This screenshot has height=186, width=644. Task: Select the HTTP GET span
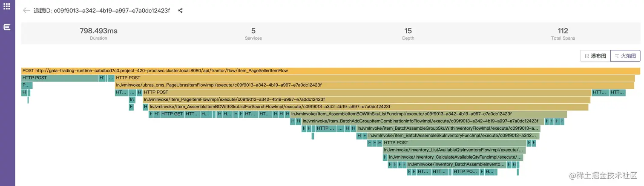tap(172, 114)
